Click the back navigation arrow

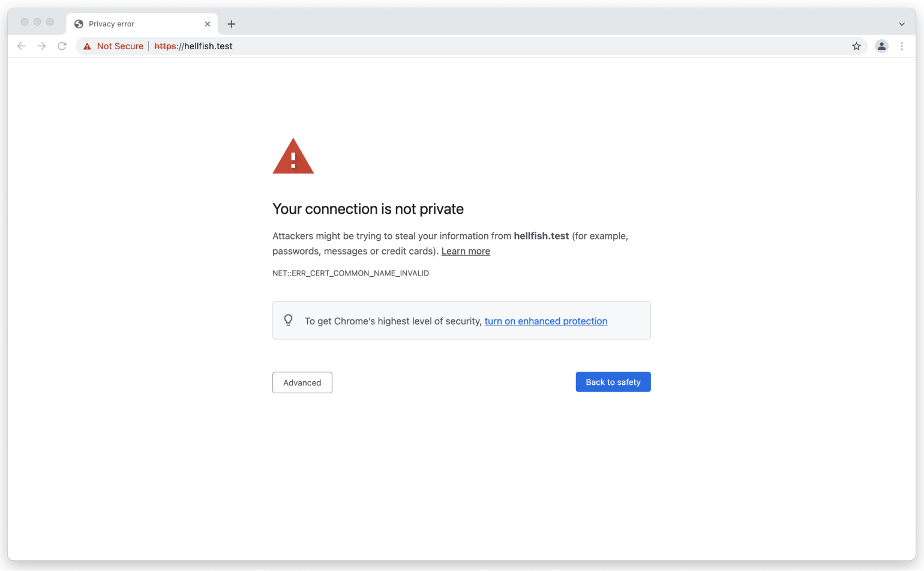tap(22, 46)
